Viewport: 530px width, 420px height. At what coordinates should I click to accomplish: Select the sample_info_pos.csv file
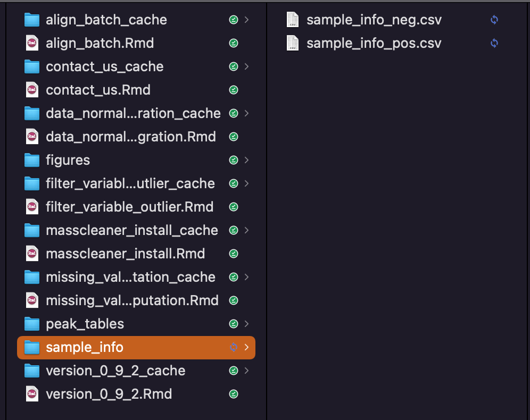coord(394,43)
